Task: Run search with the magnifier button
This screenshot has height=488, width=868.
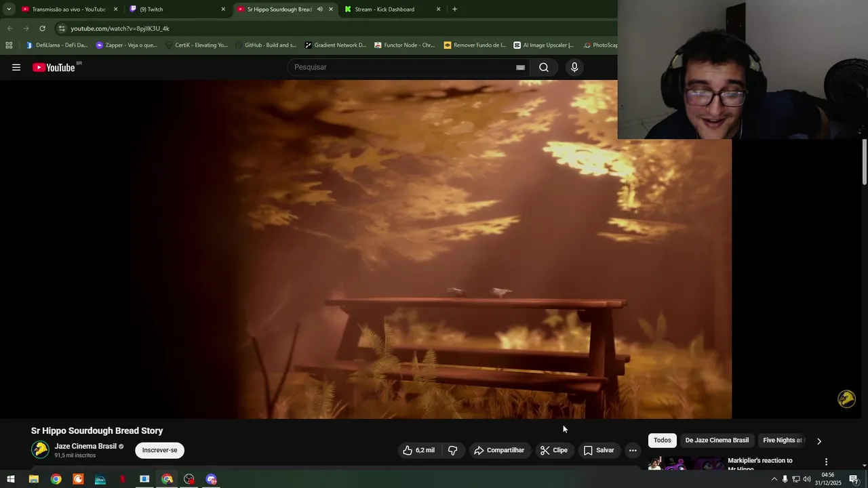Action: click(x=544, y=67)
